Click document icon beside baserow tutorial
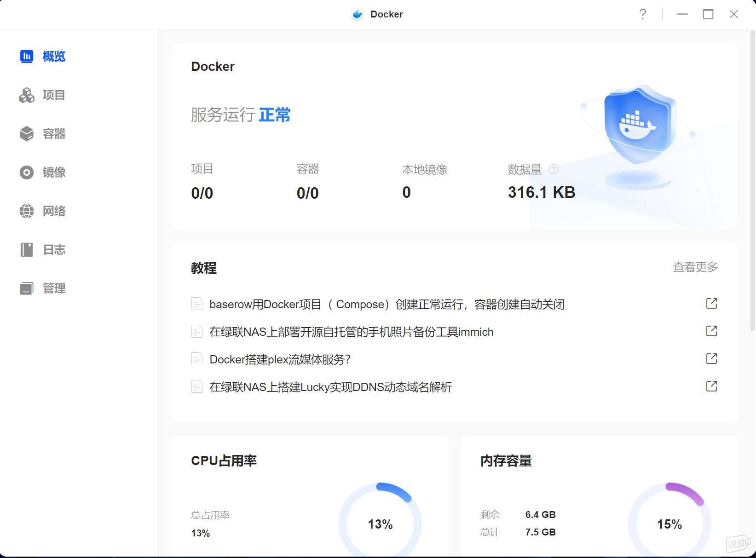 pyautogui.click(x=197, y=304)
